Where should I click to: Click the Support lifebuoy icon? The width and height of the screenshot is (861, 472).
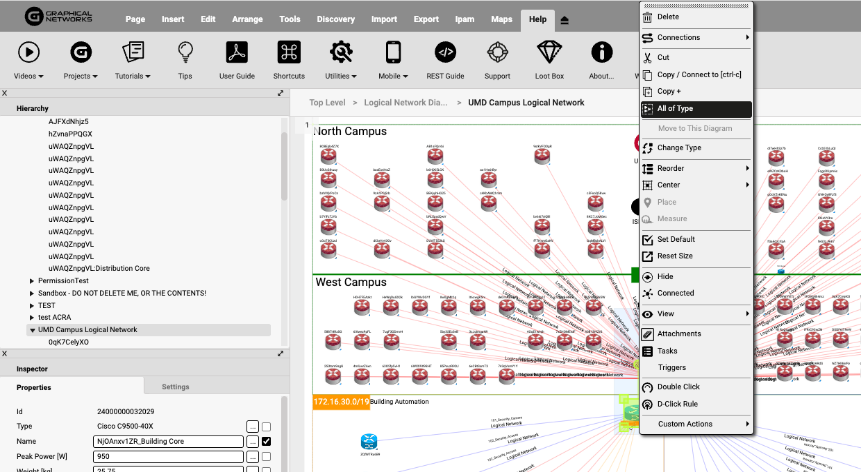click(497, 53)
